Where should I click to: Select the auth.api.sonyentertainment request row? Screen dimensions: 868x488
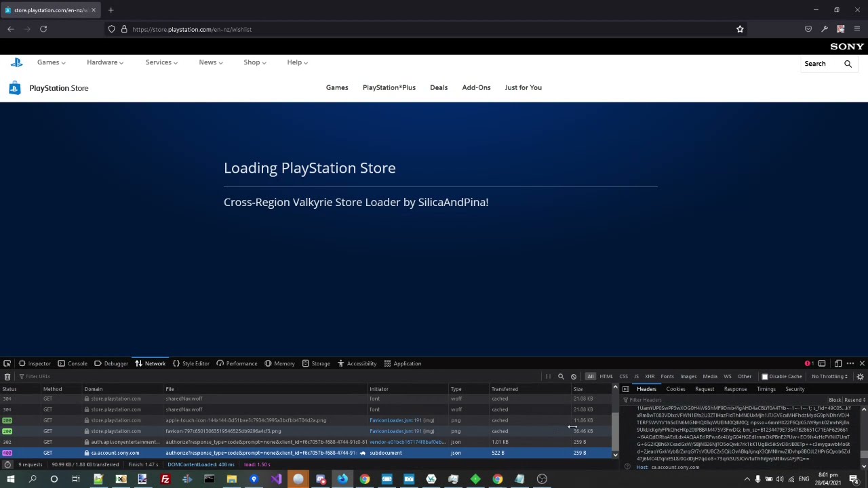tap(307, 442)
